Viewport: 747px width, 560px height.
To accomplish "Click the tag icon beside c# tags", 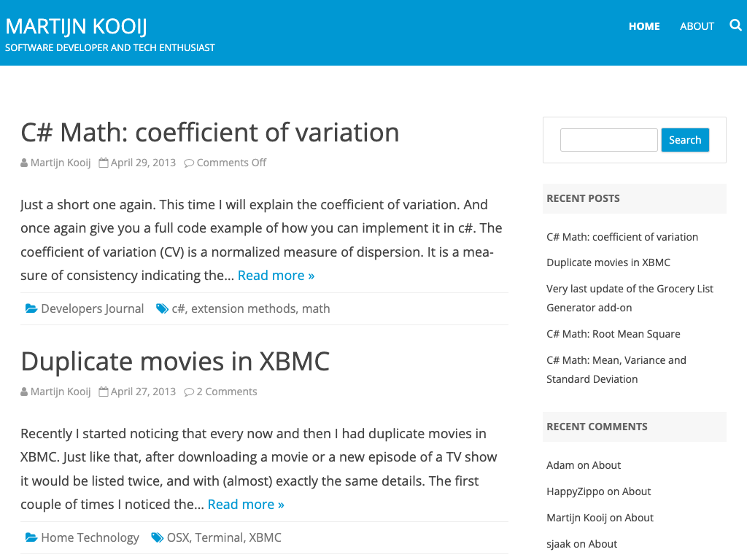I will click(x=162, y=308).
